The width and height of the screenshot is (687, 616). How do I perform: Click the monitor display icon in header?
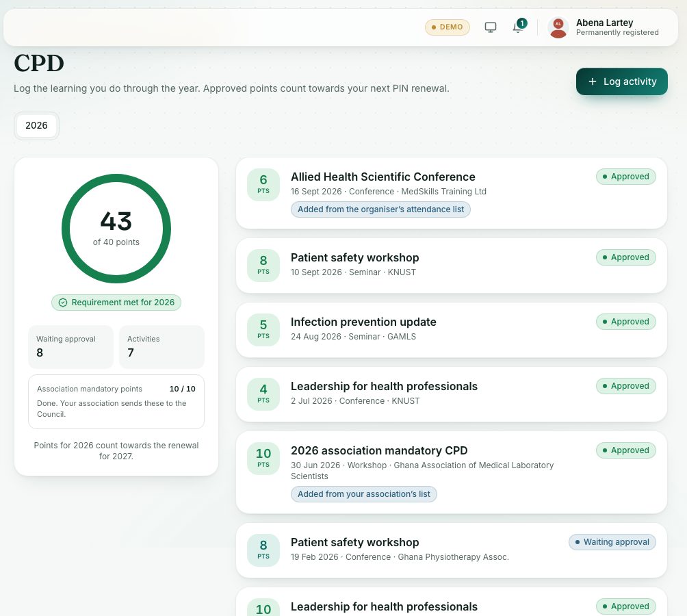491,27
